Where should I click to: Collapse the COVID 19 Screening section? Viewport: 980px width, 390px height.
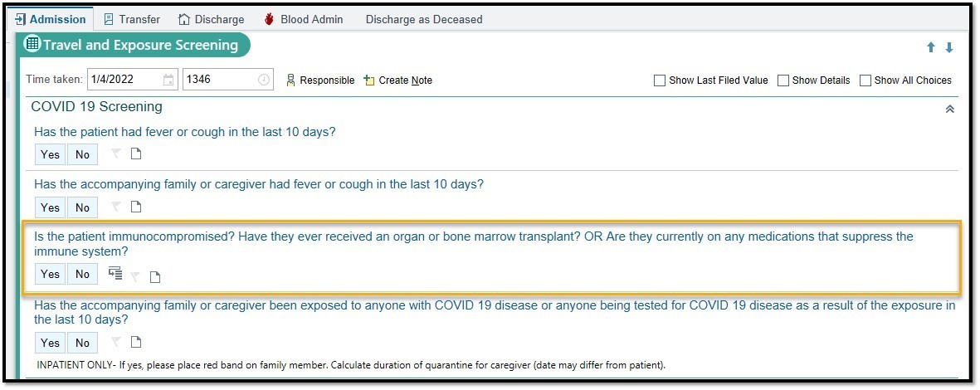coord(950,109)
